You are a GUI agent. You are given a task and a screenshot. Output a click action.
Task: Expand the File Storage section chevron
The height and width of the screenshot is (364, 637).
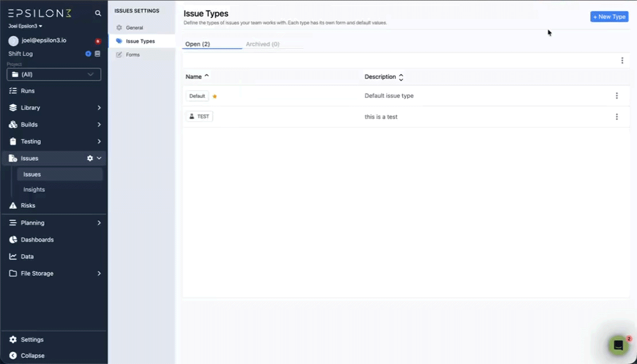click(x=99, y=273)
